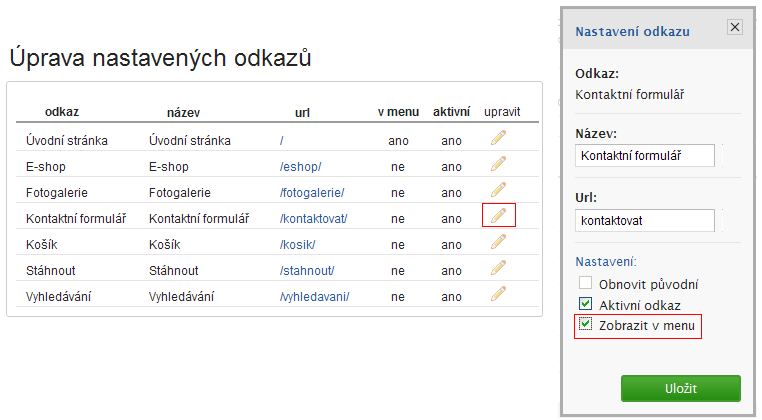Uncheck the Zobrazit v menu option
The width and height of the screenshot is (762, 420).
pyautogui.click(x=587, y=325)
